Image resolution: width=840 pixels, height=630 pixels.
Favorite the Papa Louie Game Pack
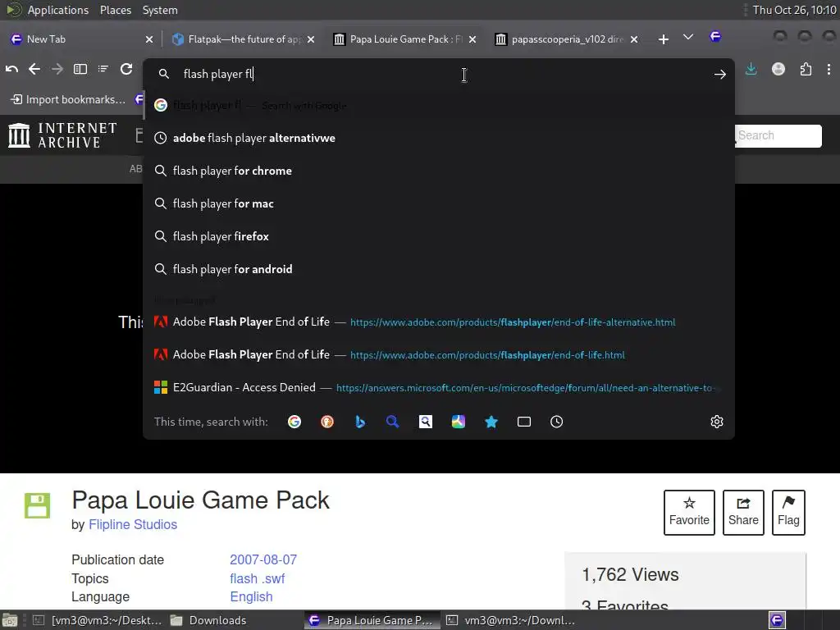689,512
